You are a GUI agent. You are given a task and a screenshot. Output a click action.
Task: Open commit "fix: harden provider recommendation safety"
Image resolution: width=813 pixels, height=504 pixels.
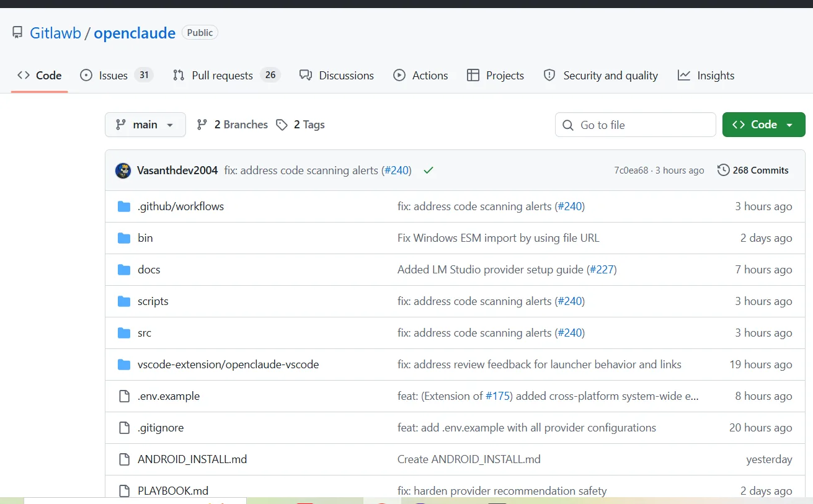coord(502,491)
